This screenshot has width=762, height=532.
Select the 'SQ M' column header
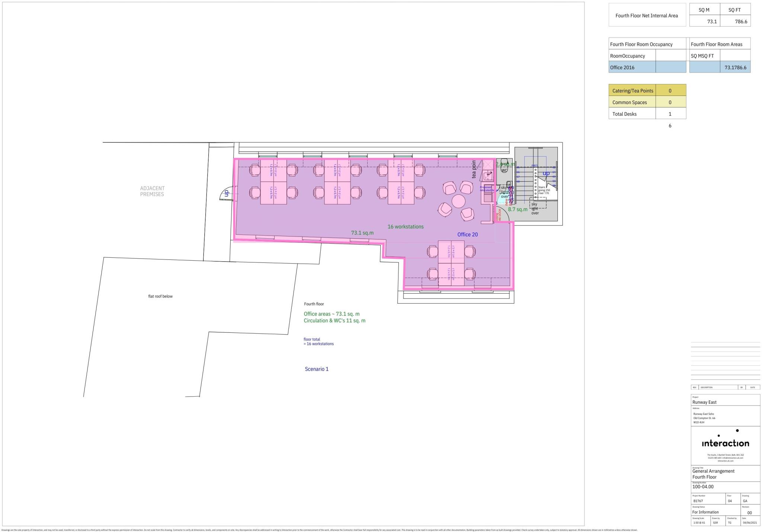coord(705,10)
